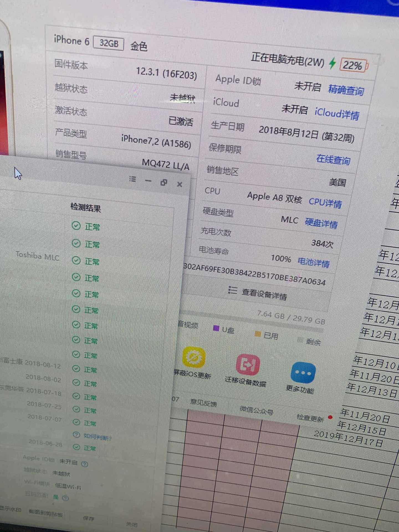Click the check icon in the 2018-08-02 row
This screenshot has height=532, width=399.
[76, 382]
